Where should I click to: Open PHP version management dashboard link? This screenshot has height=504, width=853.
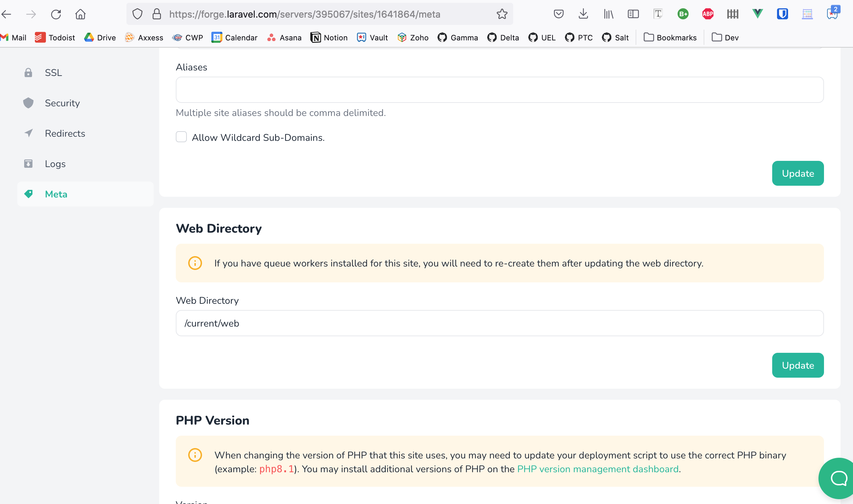(x=598, y=469)
